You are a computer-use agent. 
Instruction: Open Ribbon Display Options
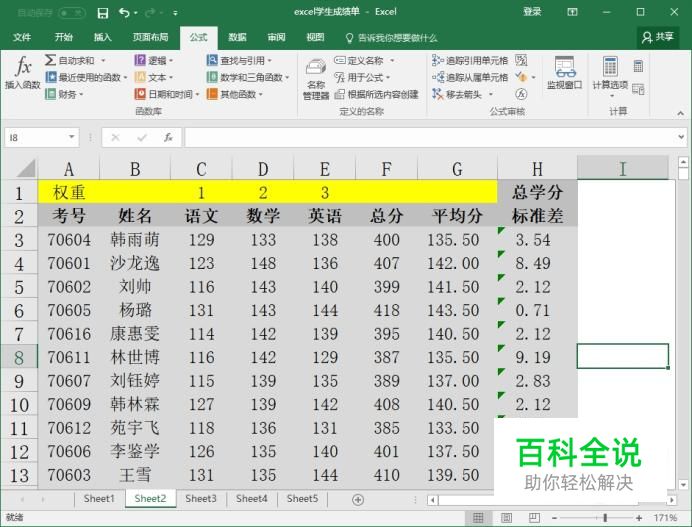click(x=572, y=12)
